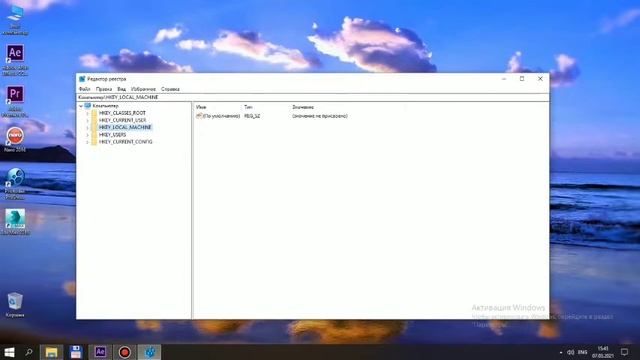Image resolution: width=640 pixels, height=360 pixels.
Task: Click the HKEY_CURRENT_CONFIG folder icon
Action: coord(94,142)
